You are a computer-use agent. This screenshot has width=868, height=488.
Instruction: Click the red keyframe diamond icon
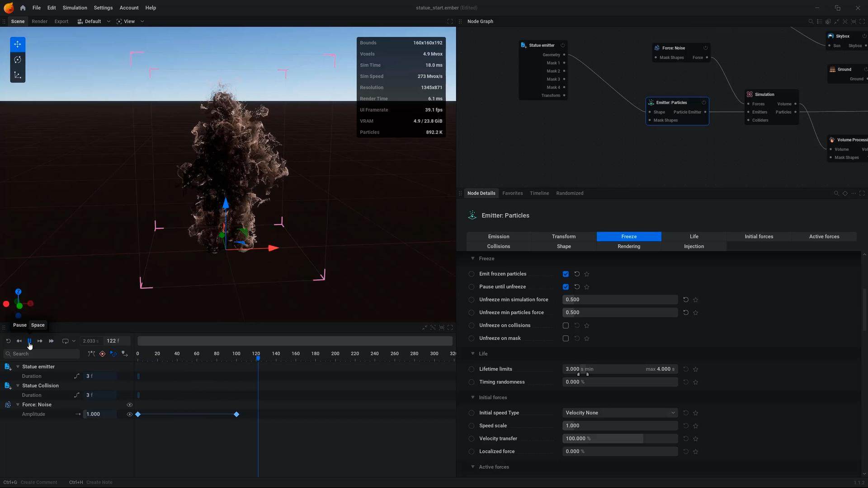pos(102,354)
